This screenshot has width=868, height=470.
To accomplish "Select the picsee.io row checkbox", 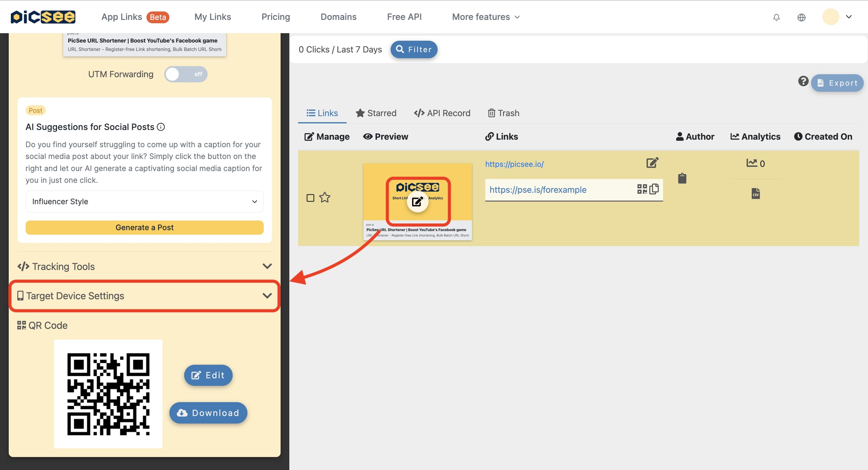I will click(x=310, y=198).
